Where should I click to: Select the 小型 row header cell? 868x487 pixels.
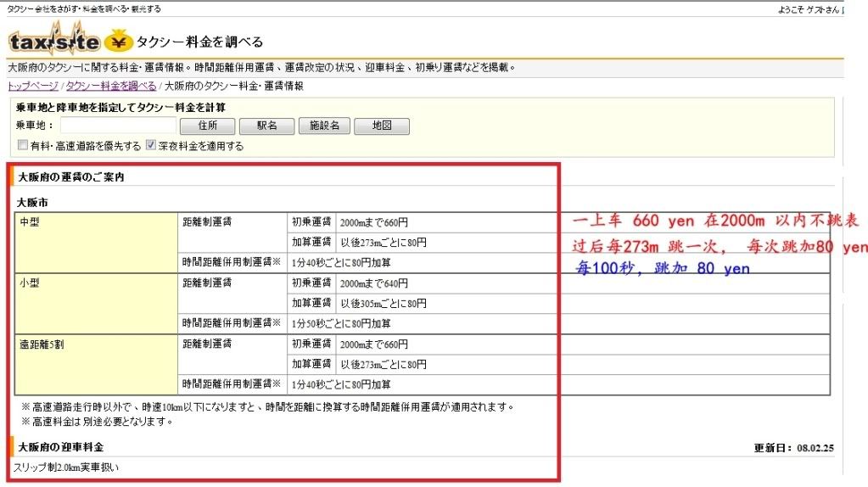click(96, 302)
